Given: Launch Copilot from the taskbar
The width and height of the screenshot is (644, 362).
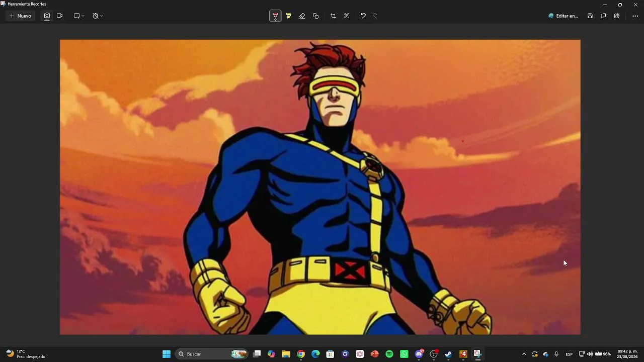Looking at the screenshot, I should point(271,354).
